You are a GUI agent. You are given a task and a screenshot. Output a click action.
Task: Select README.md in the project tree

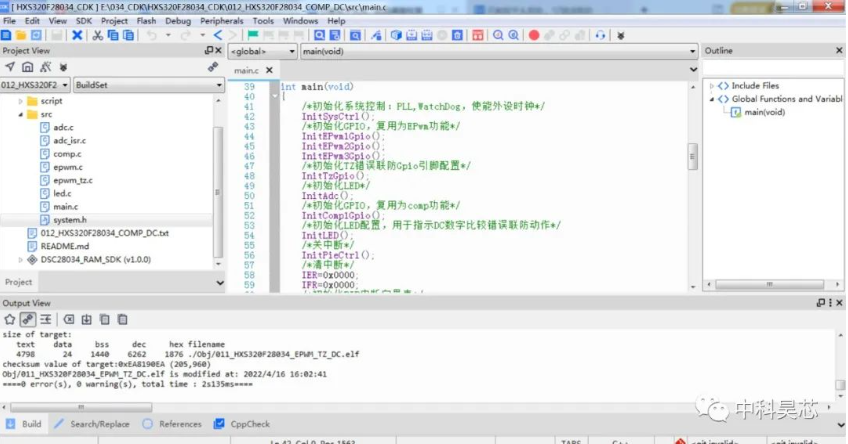click(x=65, y=247)
